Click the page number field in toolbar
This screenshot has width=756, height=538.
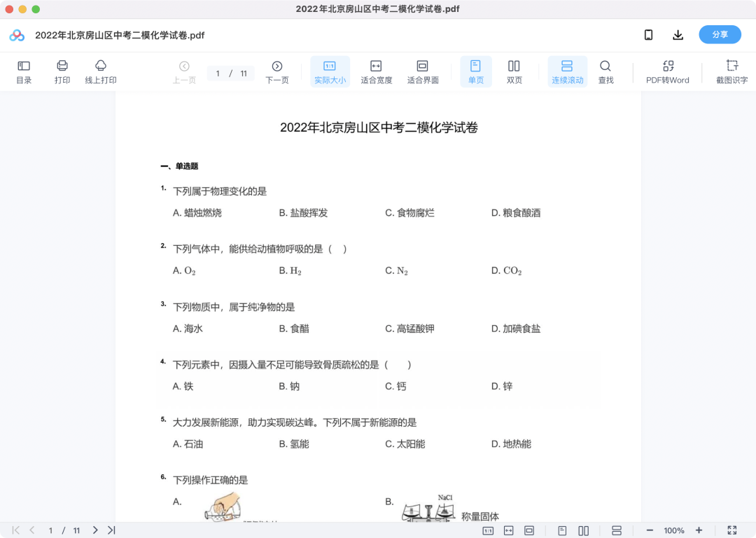click(218, 74)
